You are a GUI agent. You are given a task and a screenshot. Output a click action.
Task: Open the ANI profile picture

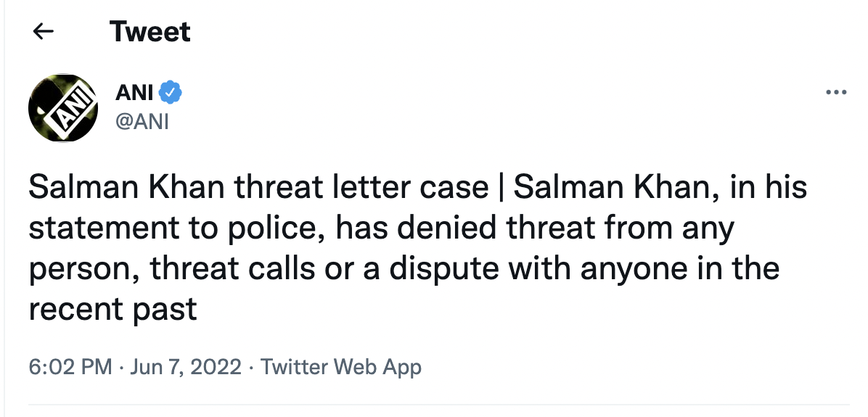(x=63, y=107)
